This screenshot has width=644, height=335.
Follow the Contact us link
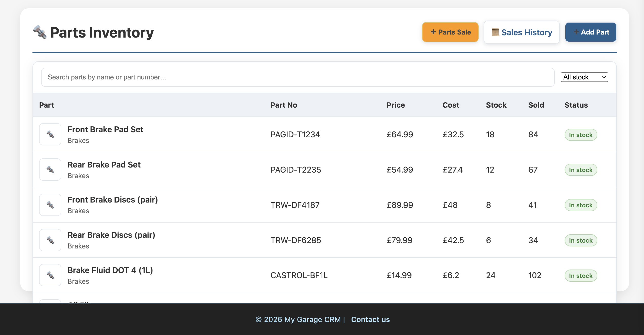[370, 320]
